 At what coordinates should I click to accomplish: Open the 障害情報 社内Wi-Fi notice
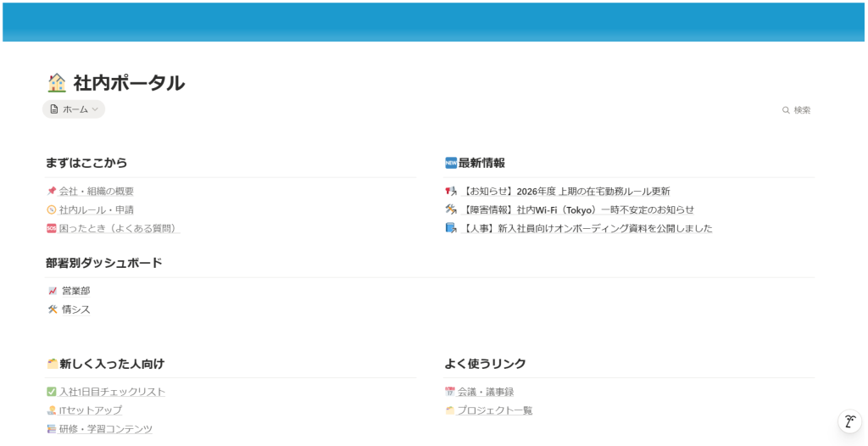[x=579, y=210]
